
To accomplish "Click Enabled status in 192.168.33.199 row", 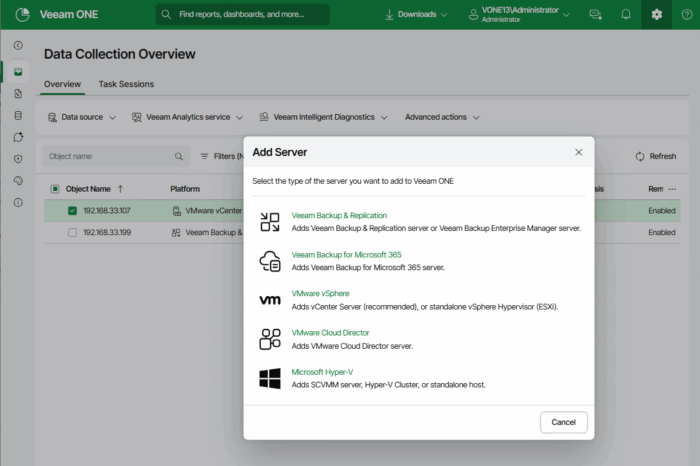I will [x=662, y=233].
